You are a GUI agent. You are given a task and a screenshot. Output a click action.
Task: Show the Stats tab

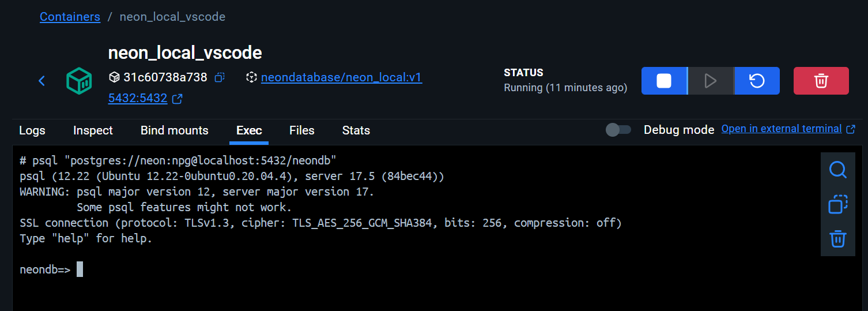point(356,130)
